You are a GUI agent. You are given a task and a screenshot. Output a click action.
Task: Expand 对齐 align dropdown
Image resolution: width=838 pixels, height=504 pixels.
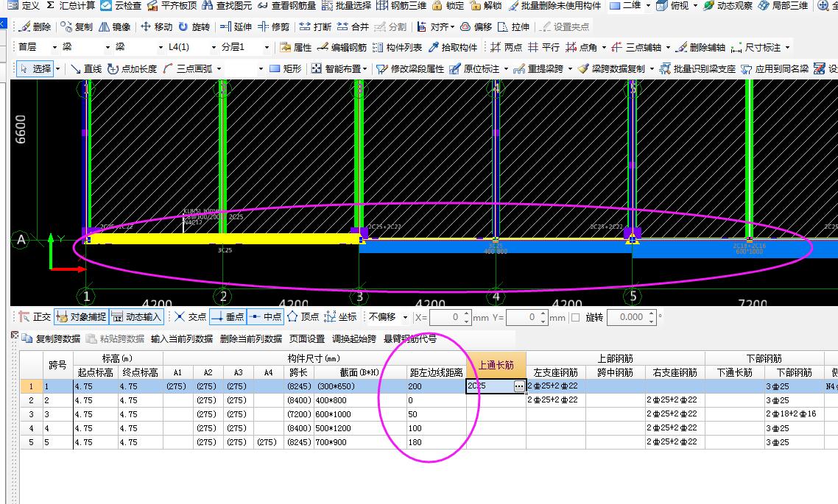click(452, 26)
